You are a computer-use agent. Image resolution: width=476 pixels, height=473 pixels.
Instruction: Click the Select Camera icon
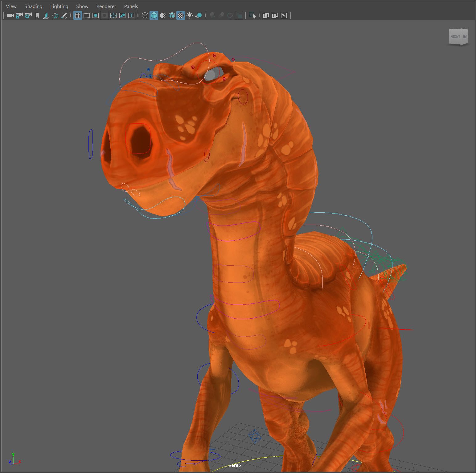[x=10, y=15]
